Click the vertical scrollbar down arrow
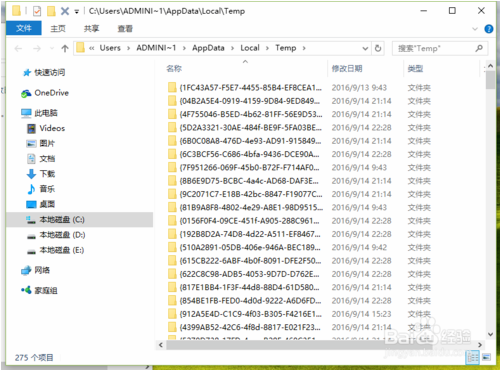 pyautogui.click(x=490, y=334)
